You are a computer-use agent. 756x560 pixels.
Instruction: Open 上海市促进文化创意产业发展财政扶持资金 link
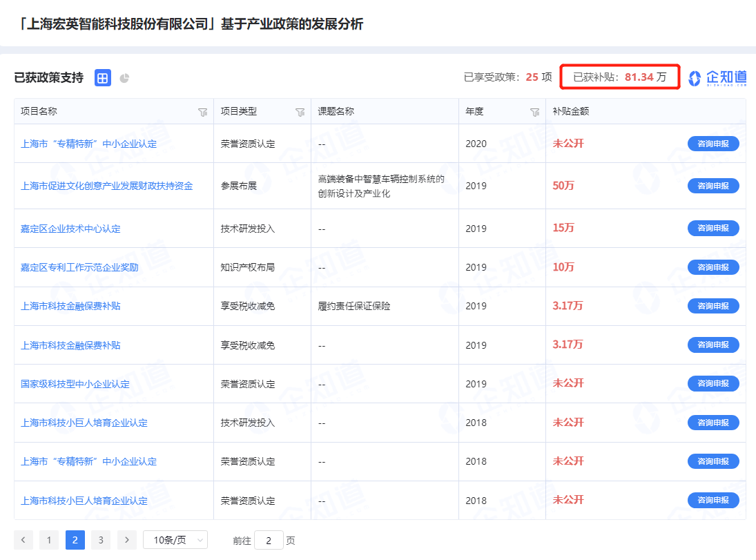(106, 186)
